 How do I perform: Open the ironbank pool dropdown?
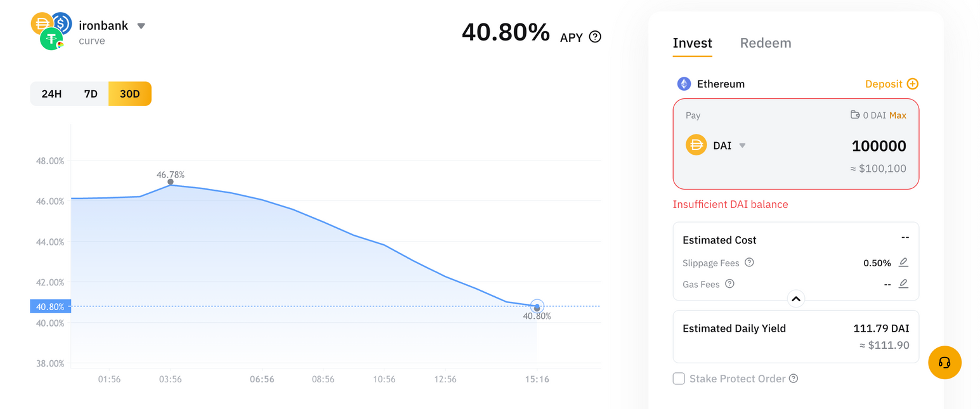coord(141,26)
